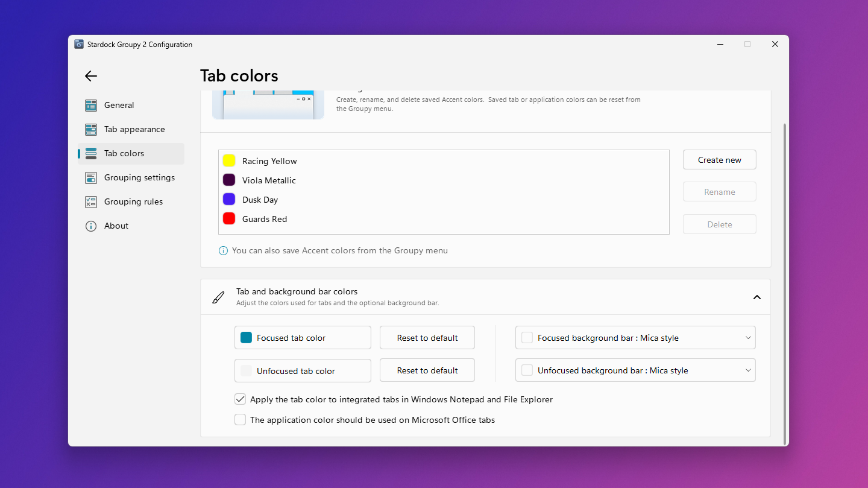Click the Viola Metallic list entry text
Image resolution: width=868 pixels, height=488 pixels.
(x=269, y=180)
